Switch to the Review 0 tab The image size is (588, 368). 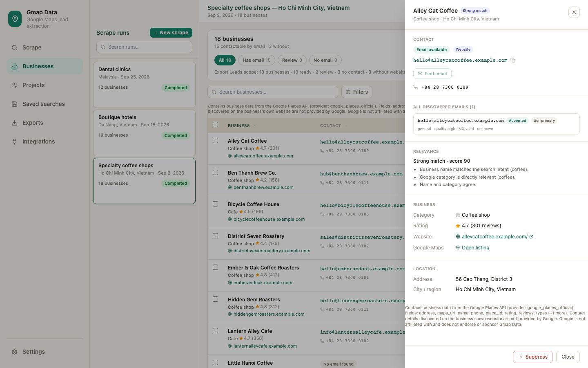pos(292,60)
